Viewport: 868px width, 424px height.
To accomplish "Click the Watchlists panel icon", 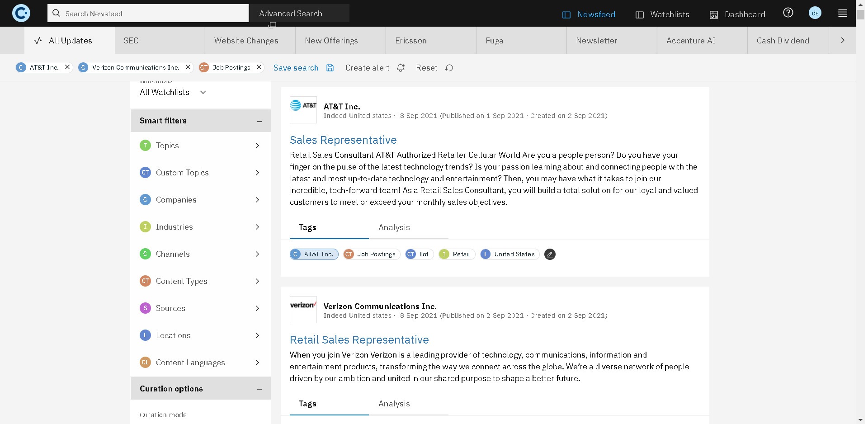I will tap(640, 15).
